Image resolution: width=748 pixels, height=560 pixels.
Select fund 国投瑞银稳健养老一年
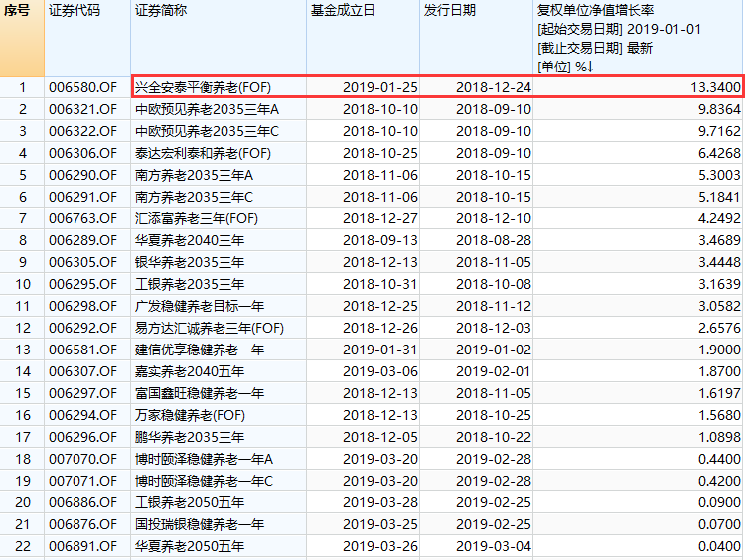(x=200, y=524)
